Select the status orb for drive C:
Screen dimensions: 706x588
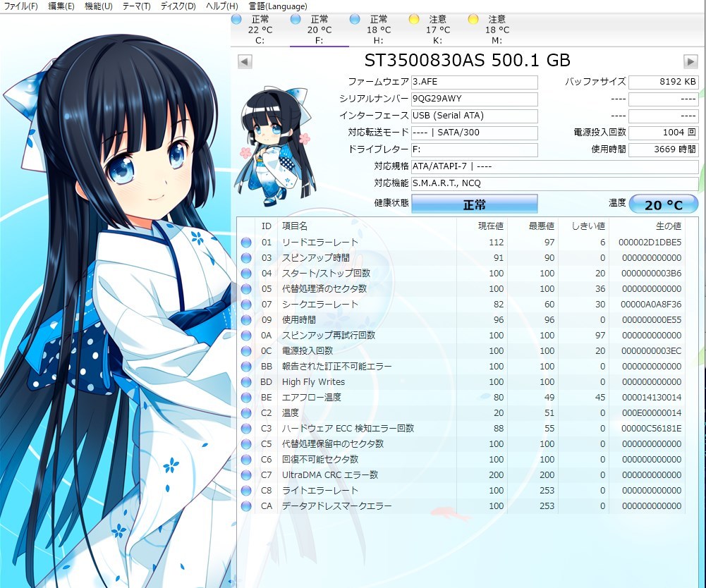[236, 19]
